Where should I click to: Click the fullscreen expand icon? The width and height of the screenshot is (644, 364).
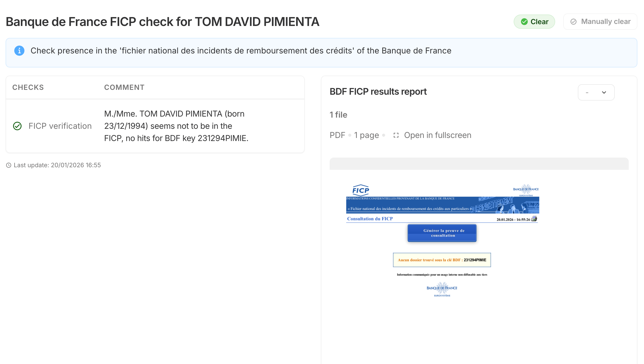point(396,135)
